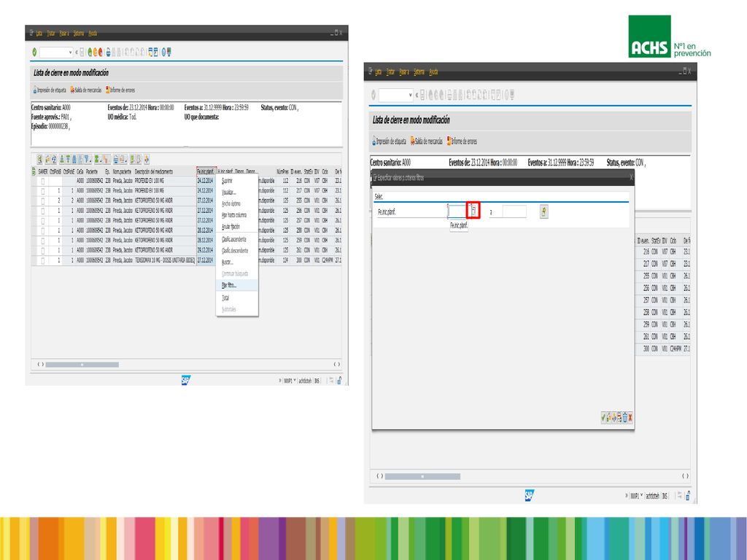747x560 pixels.
Task: Click green Back icon in context-menu window toolbar
Action: (90, 52)
